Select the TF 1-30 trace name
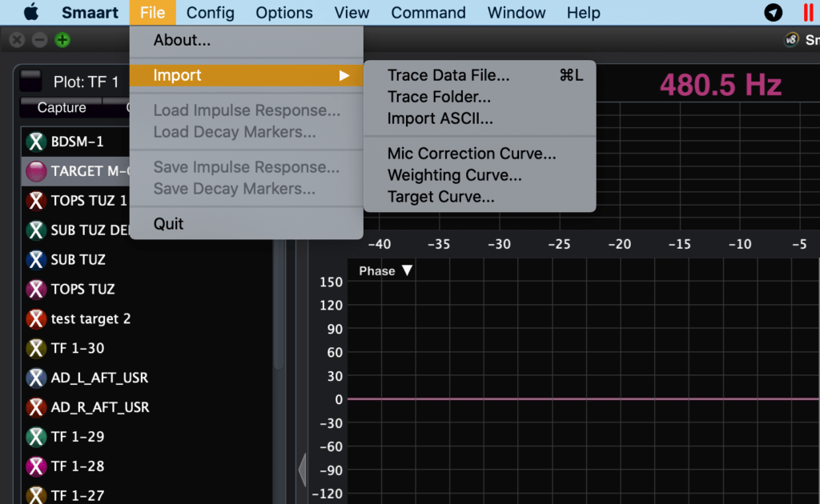 click(x=78, y=348)
